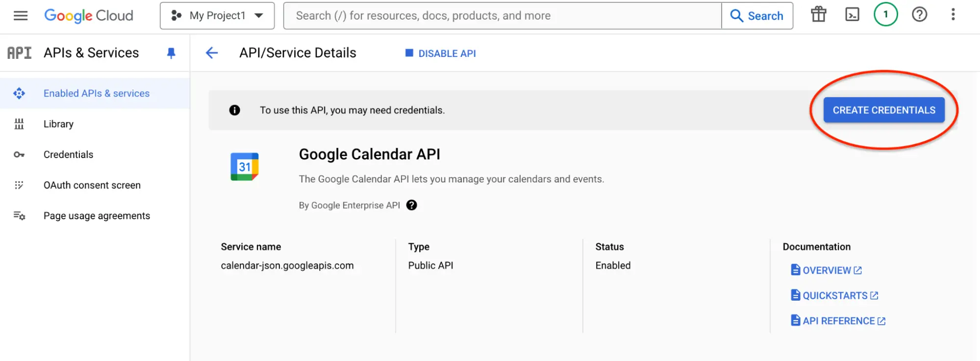Image resolution: width=980 pixels, height=361 pixels.
Task: Open the QUICKSTARTS documentation link
Action: click(835, 295)
